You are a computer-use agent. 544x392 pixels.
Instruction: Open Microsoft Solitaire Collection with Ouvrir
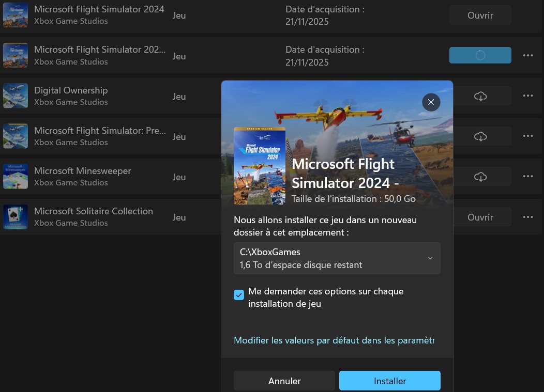[x=480, y=217]
